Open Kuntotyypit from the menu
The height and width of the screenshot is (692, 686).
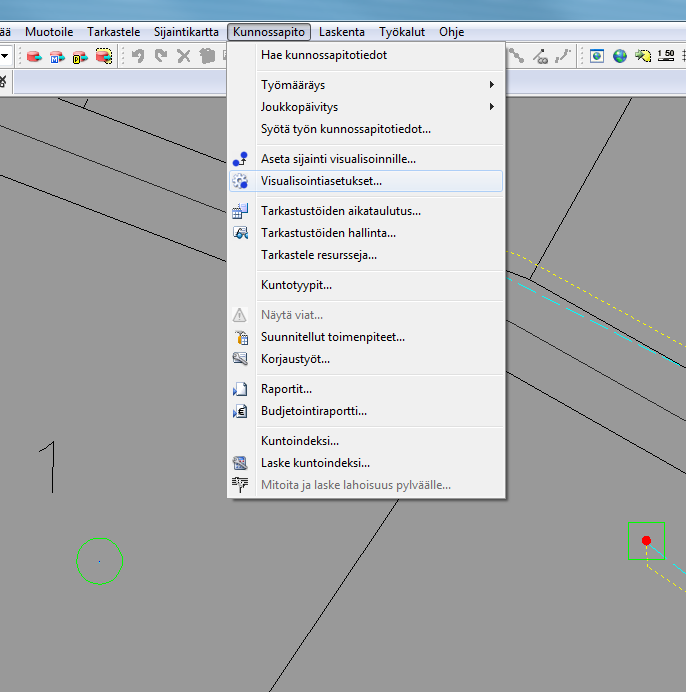pyautogui.click(x=366, y=285)
